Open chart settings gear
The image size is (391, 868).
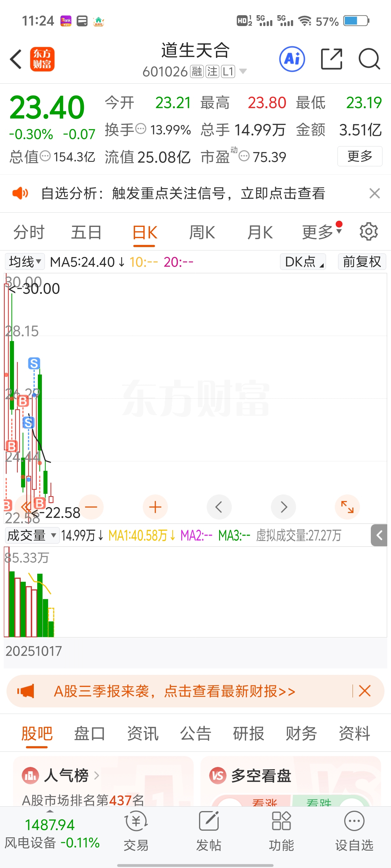[368, 232]
